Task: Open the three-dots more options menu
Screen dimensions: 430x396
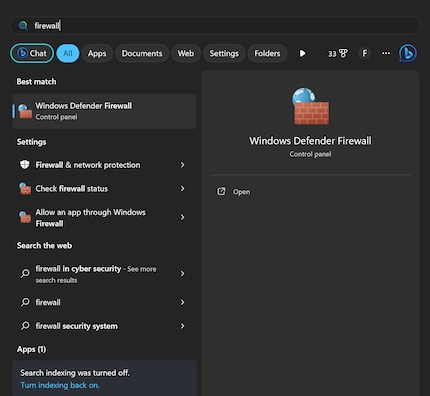Action: 386,53
